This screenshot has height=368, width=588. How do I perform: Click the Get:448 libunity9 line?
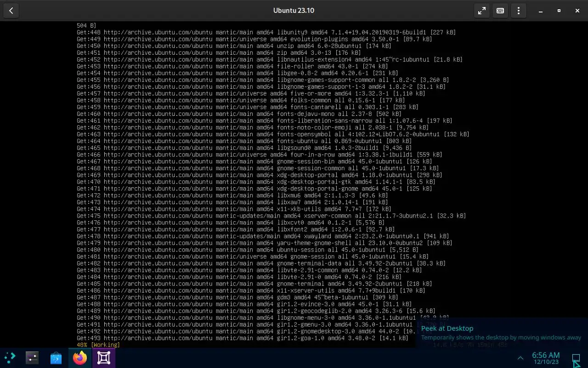pos(266,32)
